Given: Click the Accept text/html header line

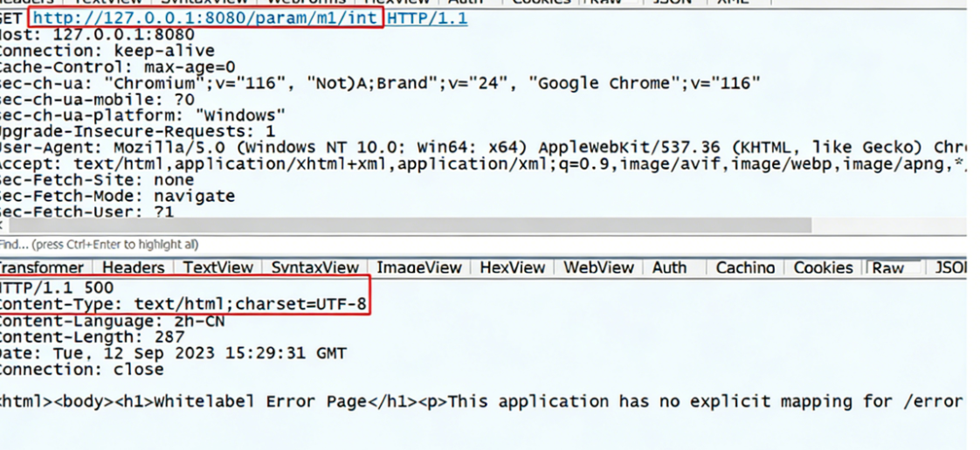Looking at the screenshot, I should tap(484, 163).
